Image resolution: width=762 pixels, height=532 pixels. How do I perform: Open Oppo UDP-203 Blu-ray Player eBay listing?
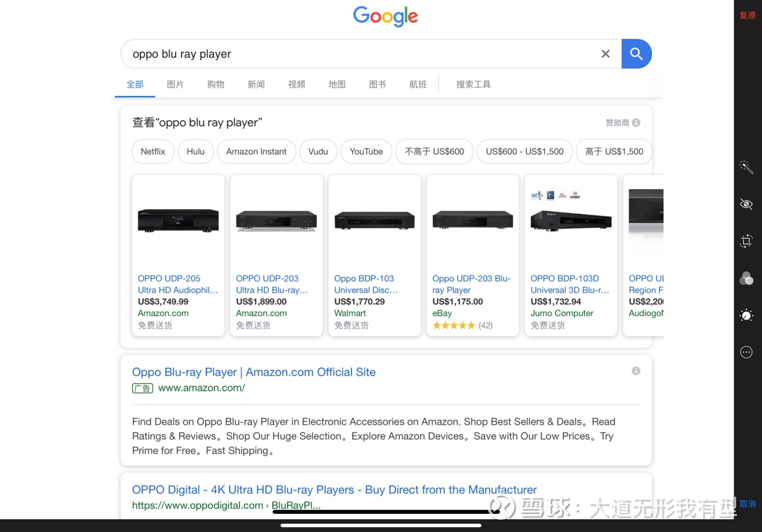coord(471,284)
